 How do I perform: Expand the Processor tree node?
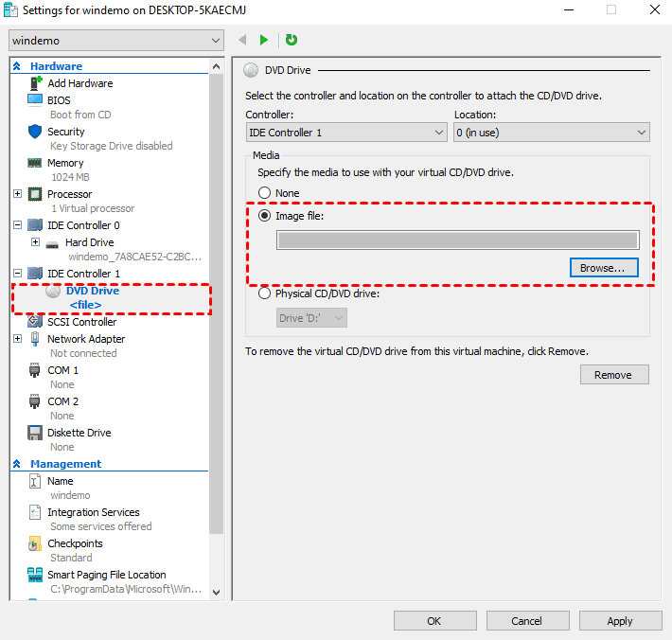(x=18, y=194)
